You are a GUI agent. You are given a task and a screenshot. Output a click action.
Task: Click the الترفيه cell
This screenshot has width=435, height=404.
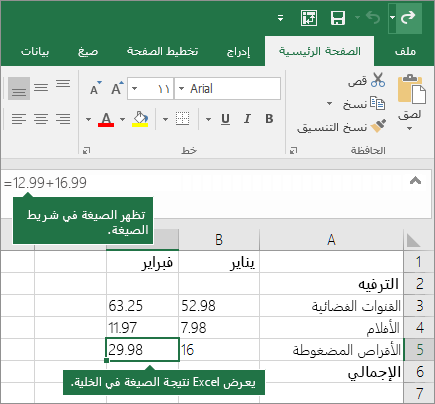[331, 284]
